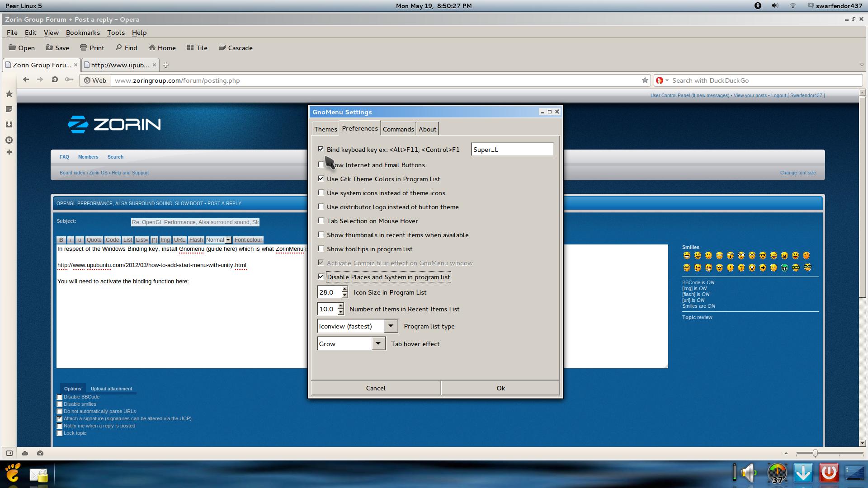This screenshot has height=488, width=868.
Task: Open the Bookmarks menu
Action: 83,33
